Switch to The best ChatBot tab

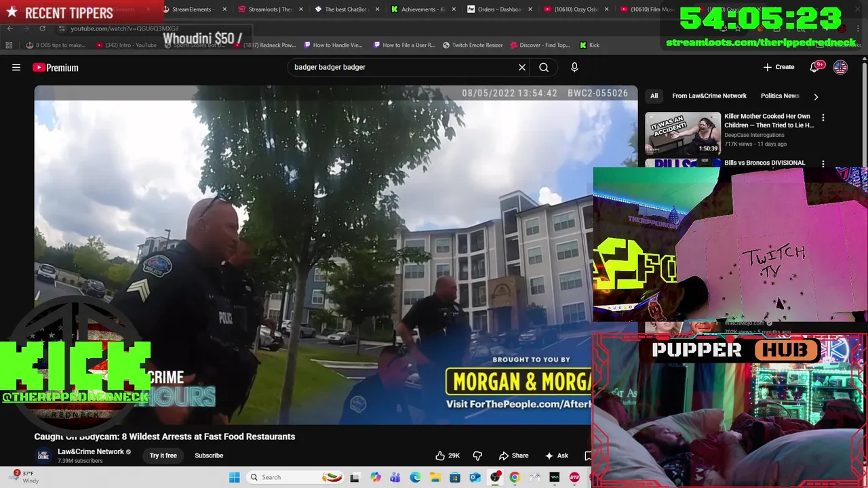point(346,9)
